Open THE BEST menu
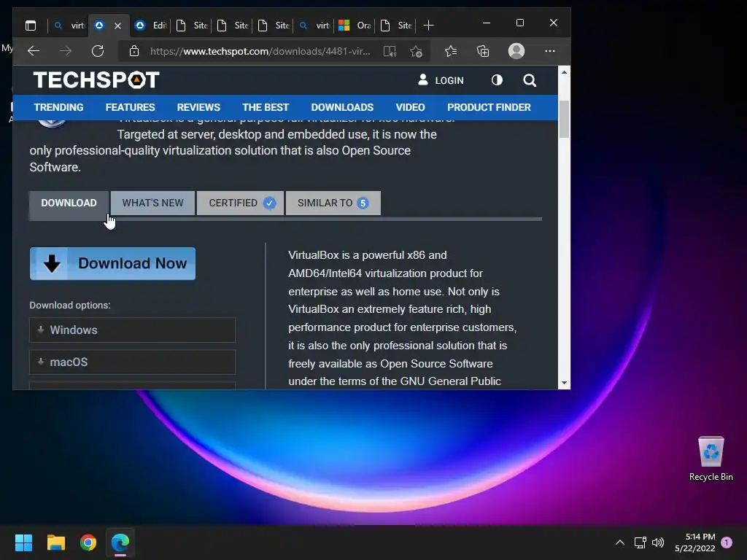 coord(266,107)
